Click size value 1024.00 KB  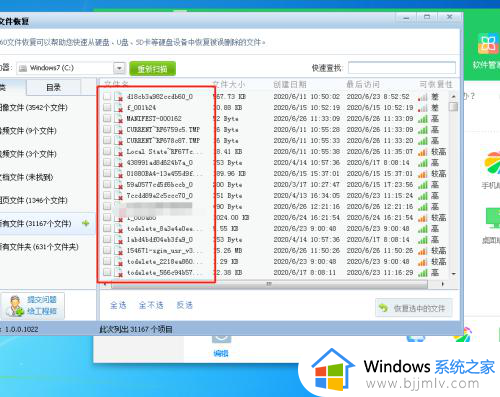tap(232, 218)
